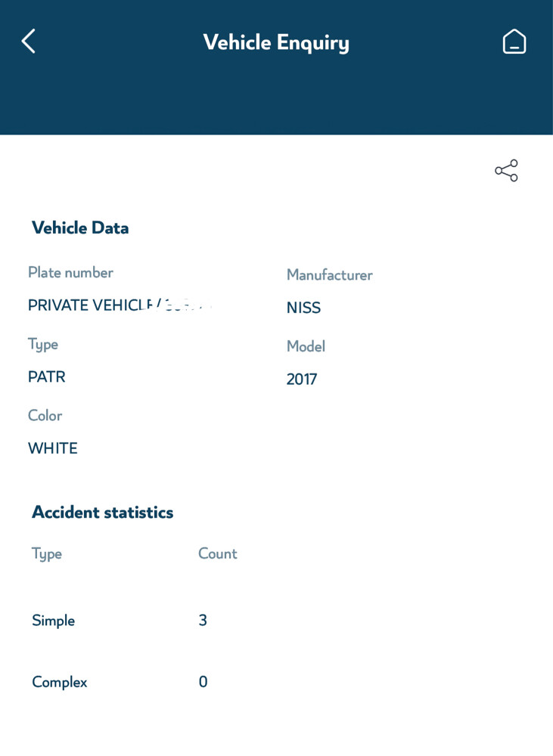This screenshot has height=756, width=553.
Task: Click the Color label
Action: coord(45,416)
